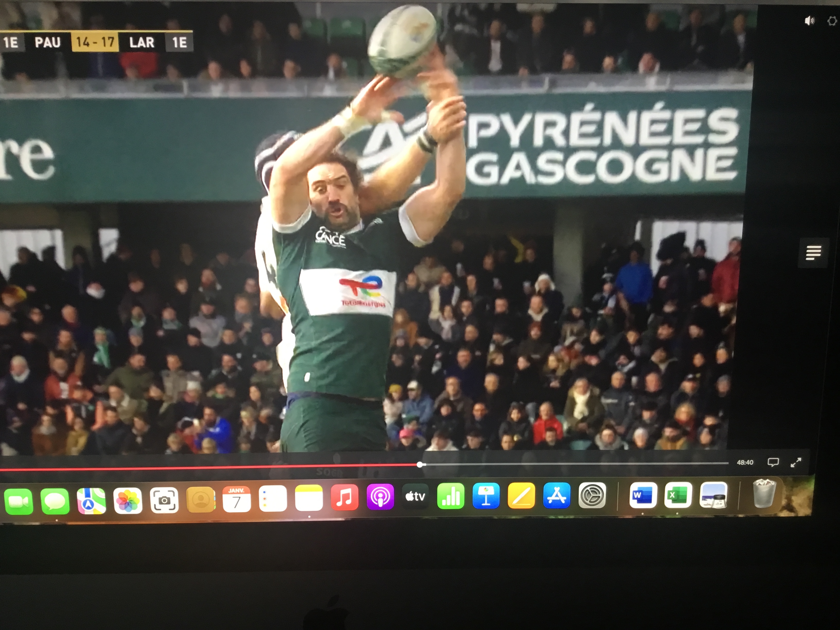The image size is (840, 630).
Task: Click the PAU 14-17 LAR scoreboard
Action: point(95,42)
